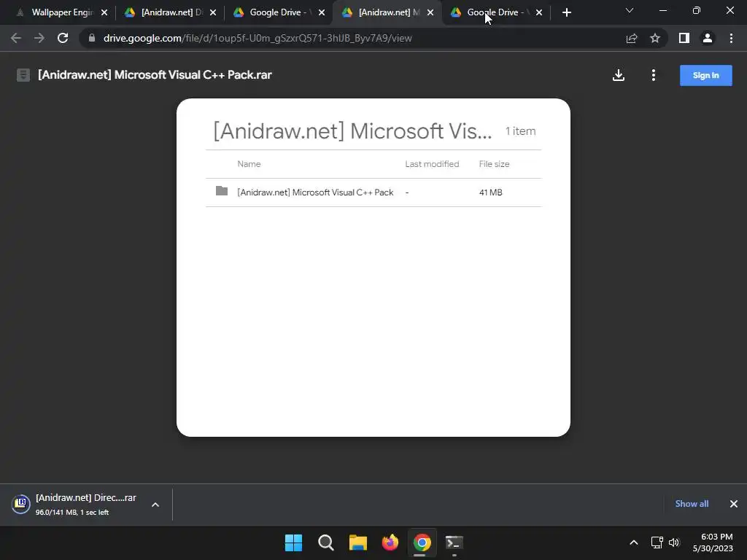Reload the current page
The image size is (747, 560).
(x=63, y=38)
